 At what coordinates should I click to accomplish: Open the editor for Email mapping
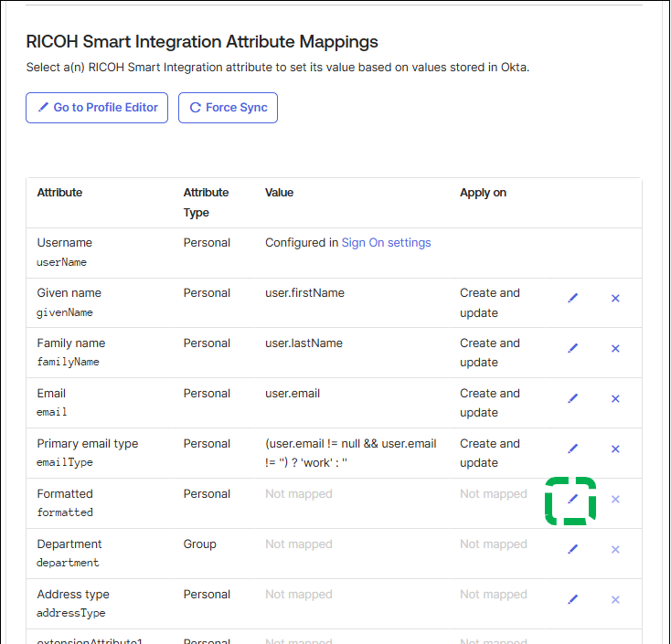click(573, 399)
